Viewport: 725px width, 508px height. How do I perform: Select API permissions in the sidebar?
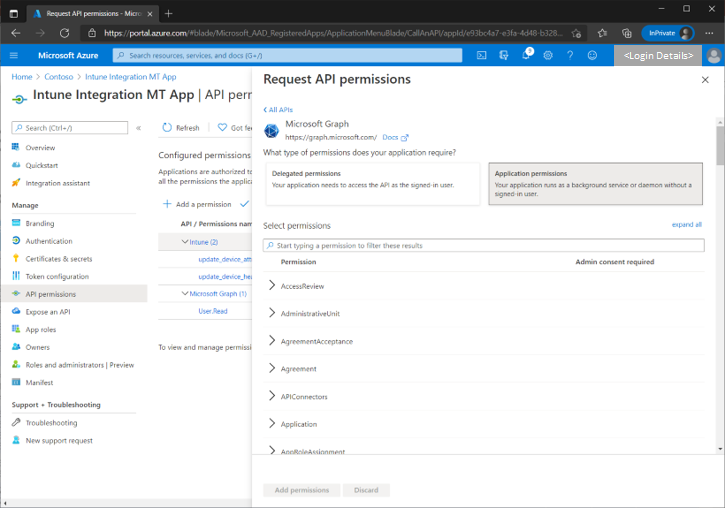(74, 294)
